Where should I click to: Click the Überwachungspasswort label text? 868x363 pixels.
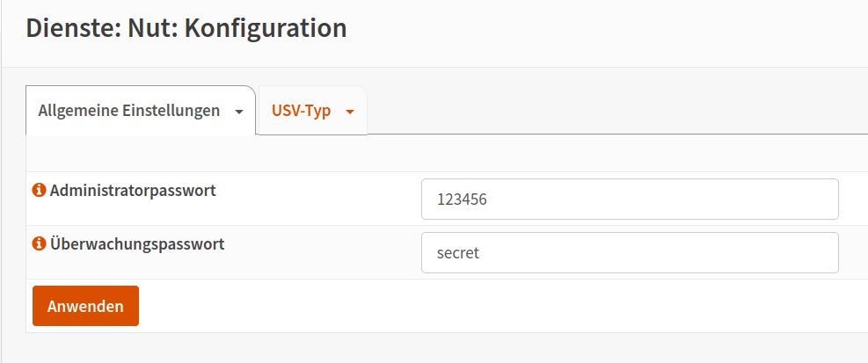137,243
